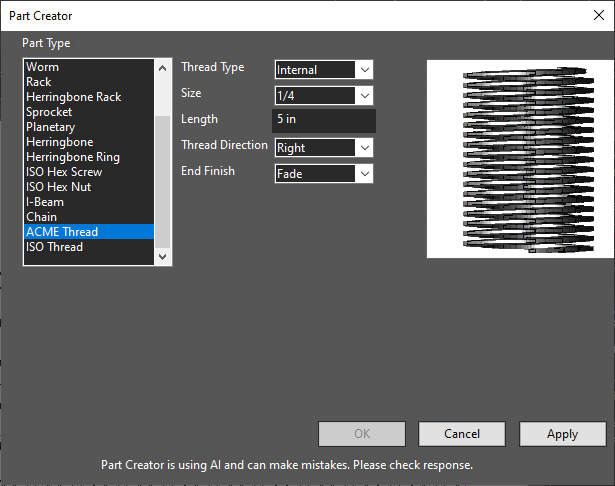Open the End Finish dropdown
This screenshot has width=615, height=486.
pyautogui.click(x=324, y=174)
